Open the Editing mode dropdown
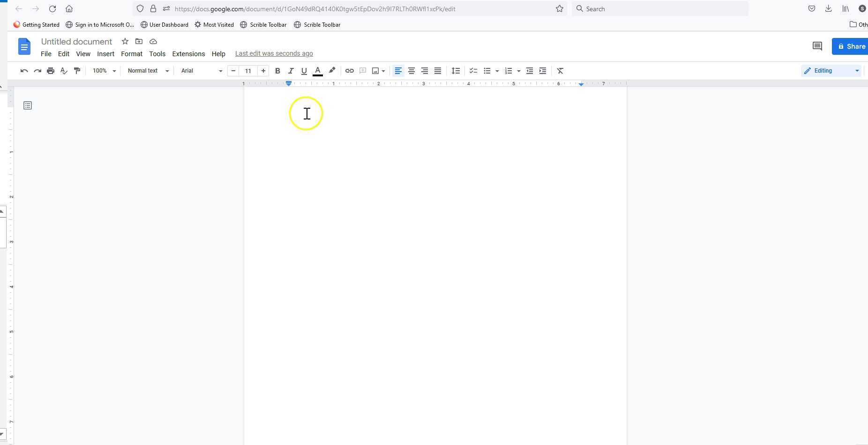Screen dimensions: 868x445 [x=832, y=71]
